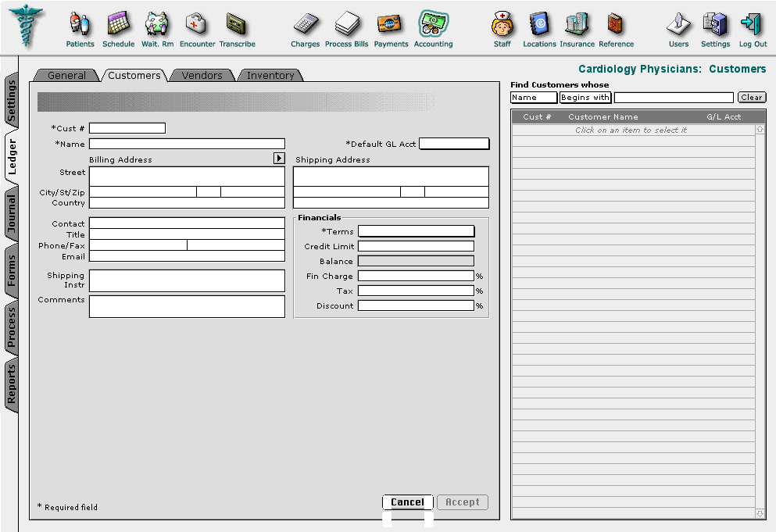The height and width of the screenshot is (532, 776).
Task: Click the customer list scroll down arrow
Action: coord(760,514)
